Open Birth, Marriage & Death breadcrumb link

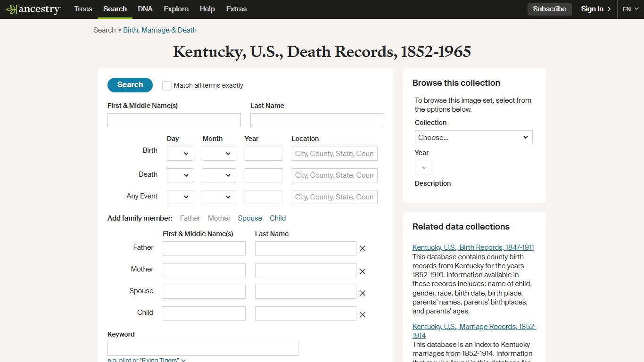pyautogui.click(x=160, y=30)
